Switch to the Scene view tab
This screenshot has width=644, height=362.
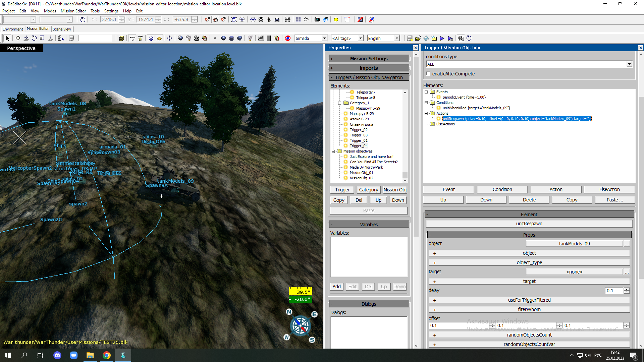(62, 29)
